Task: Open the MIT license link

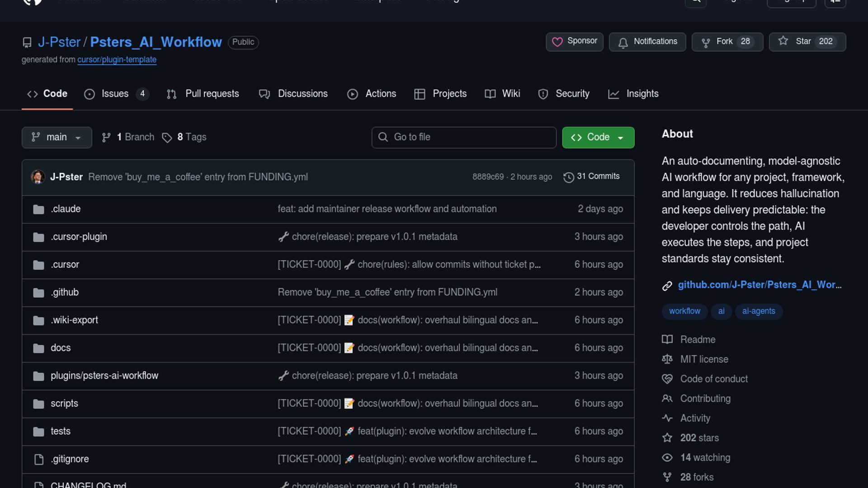Action: [x=704, y=359]
